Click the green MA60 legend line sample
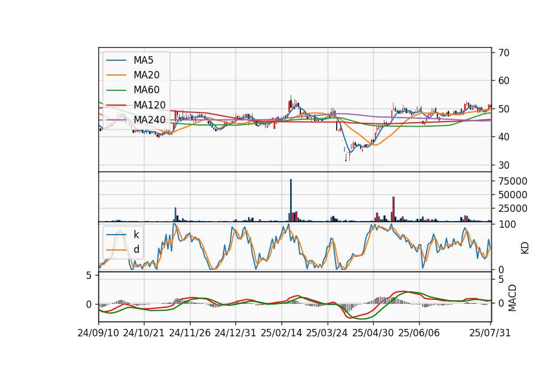The image size is (546, 392). point(116,90)
